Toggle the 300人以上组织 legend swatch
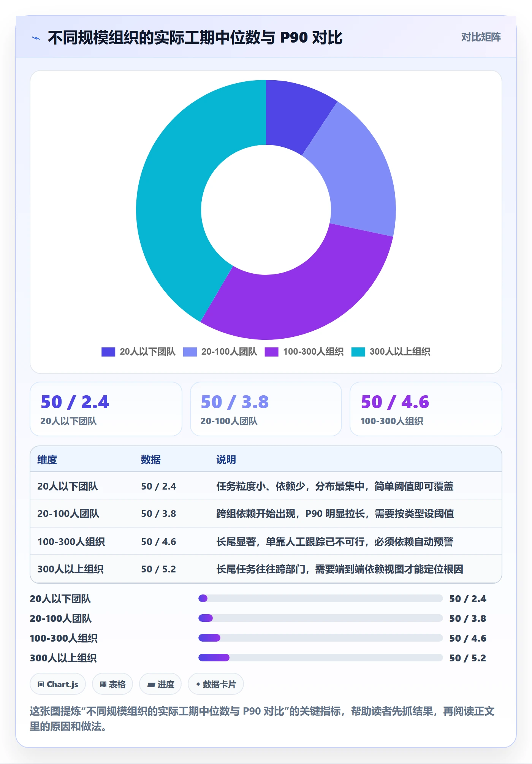Screen dimensions: 532x764 (x=358, y=352)
